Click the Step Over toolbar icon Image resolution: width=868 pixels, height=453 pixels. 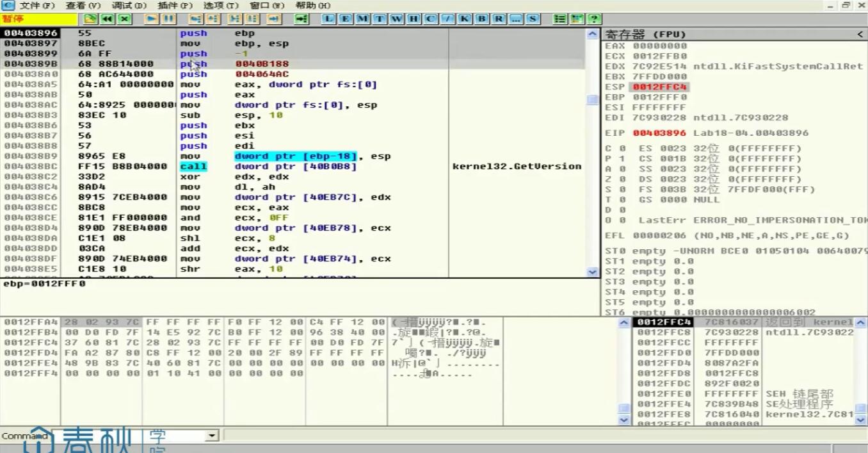(x=213, y=19)
